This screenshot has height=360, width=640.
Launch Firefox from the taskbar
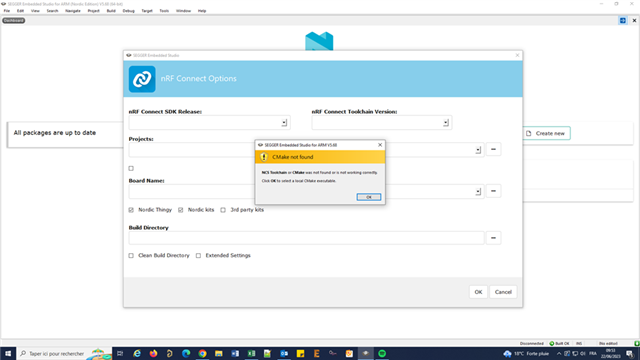point(153,353)
